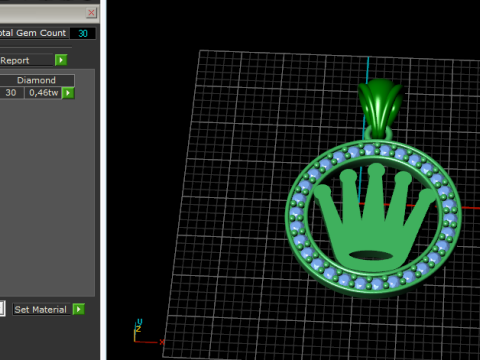Click the green arrow next to Report
Screen dimensions: 480x360
[x=61, y=60]
